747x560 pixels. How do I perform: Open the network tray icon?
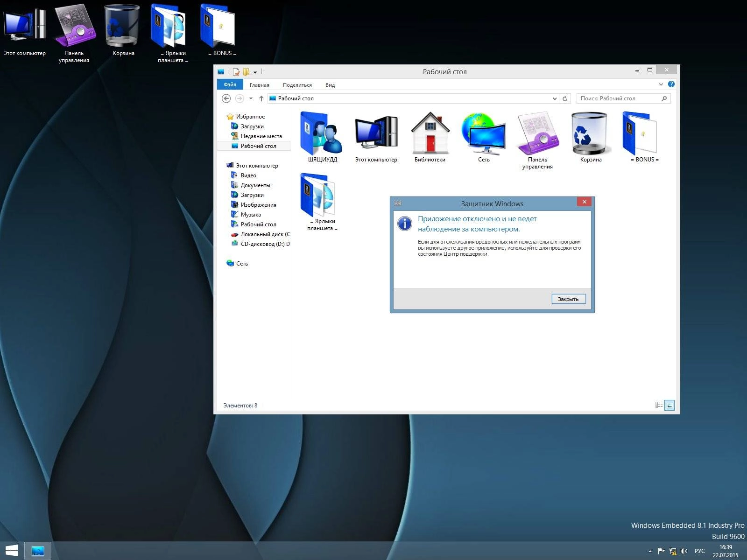(673, 551)
